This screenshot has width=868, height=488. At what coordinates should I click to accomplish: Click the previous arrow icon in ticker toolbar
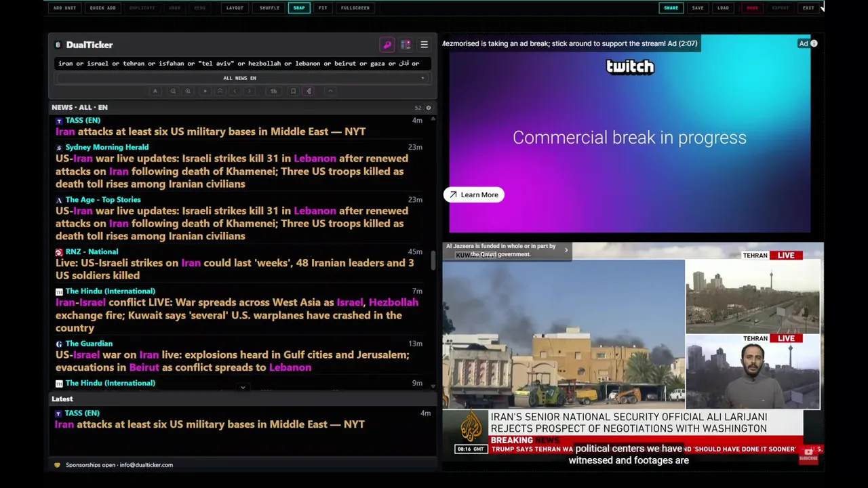click(x=235, y=91)
